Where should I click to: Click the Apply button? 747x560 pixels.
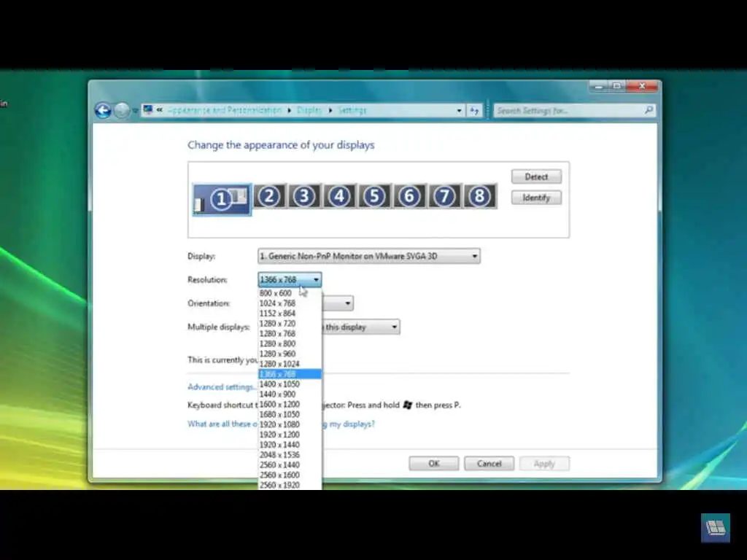(x=544, y=463)
